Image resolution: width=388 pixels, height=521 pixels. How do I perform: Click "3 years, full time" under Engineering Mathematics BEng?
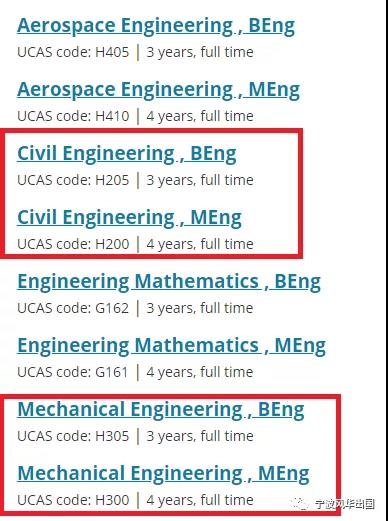[200, 308]
